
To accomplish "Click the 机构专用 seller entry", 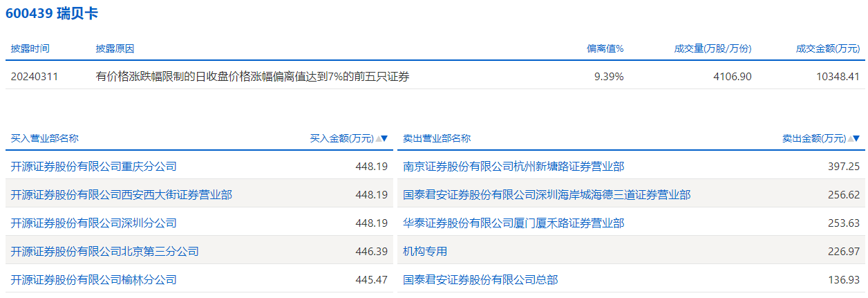I will (425, 252).
